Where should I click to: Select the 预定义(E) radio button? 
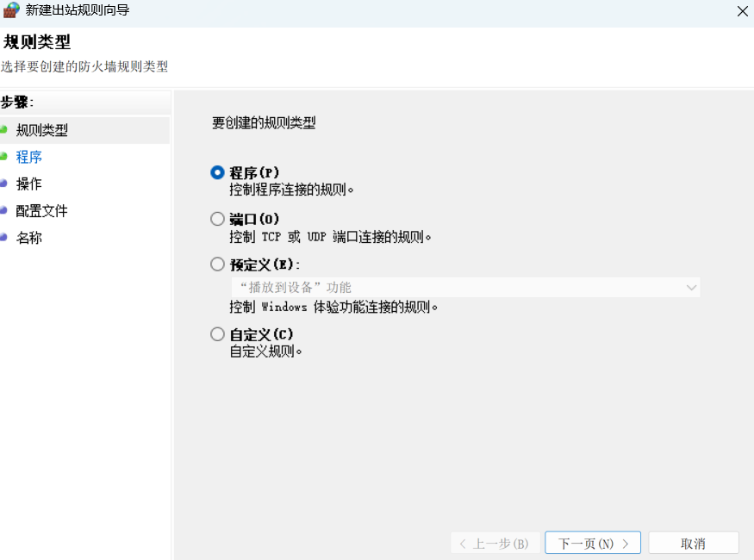pyautogui.click(x=217, y=264)
